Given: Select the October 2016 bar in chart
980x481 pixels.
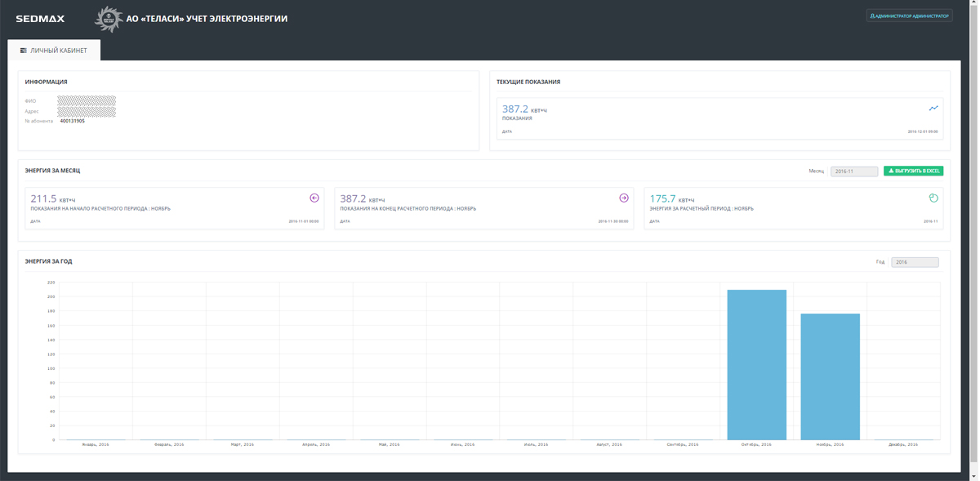Looking at the screenshot, I should [x=756, y=365].
